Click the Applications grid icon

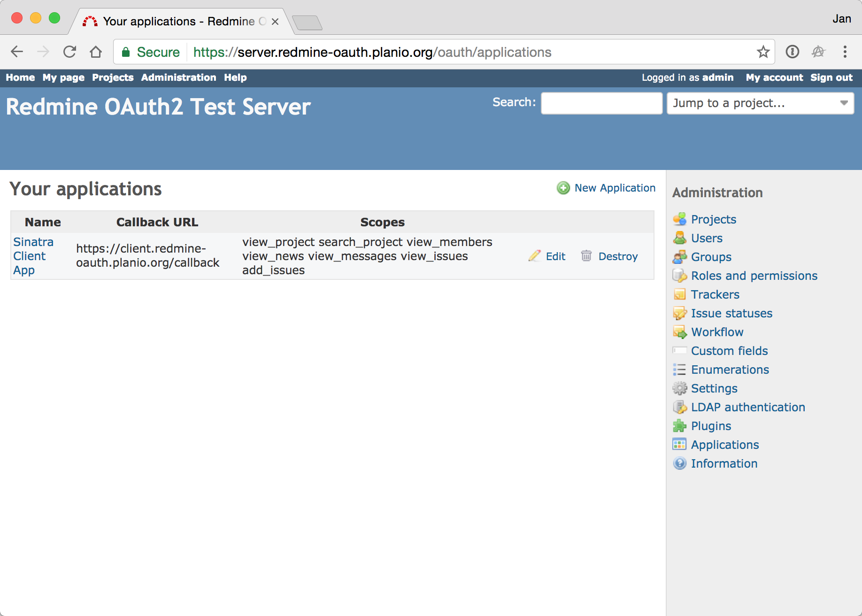pyautogui.click(x=679, y=445)
